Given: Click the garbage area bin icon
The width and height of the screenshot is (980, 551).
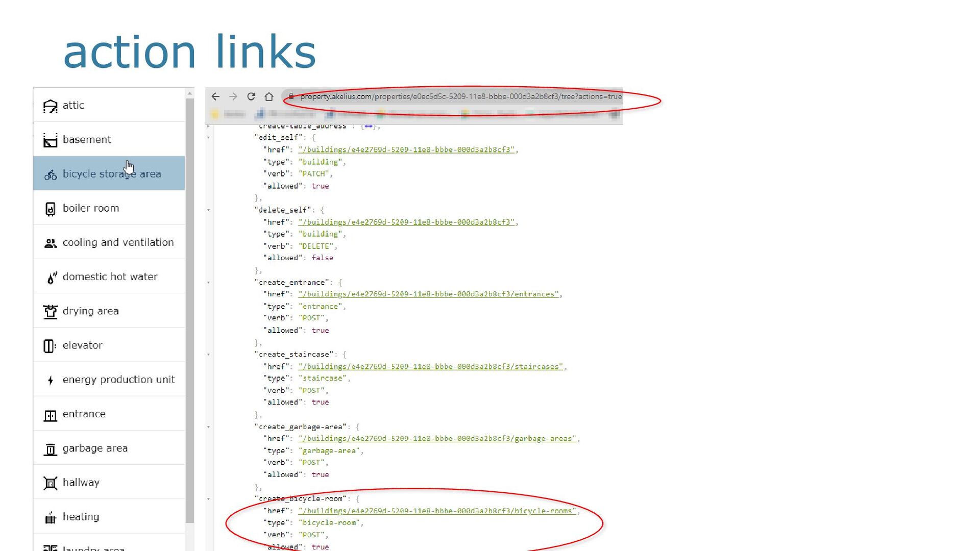Looking at the screenshot, I should pyautogui.click(x=50, y=449).
